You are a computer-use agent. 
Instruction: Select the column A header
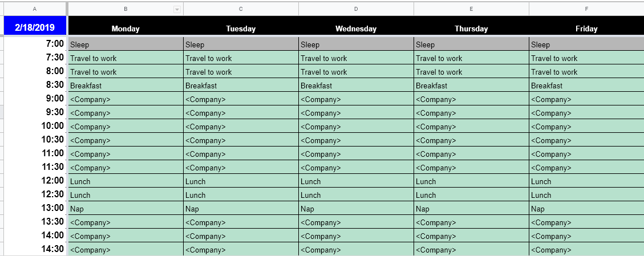point(35,9)
